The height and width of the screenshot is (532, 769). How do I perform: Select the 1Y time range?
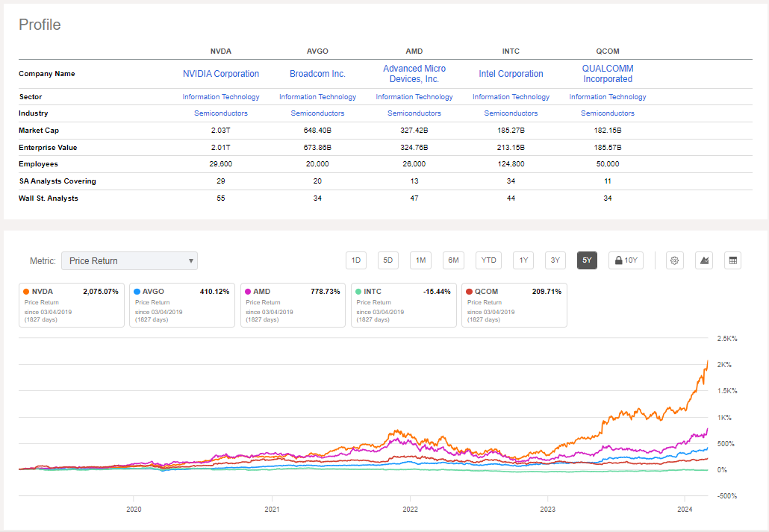(x=524, y=260)
